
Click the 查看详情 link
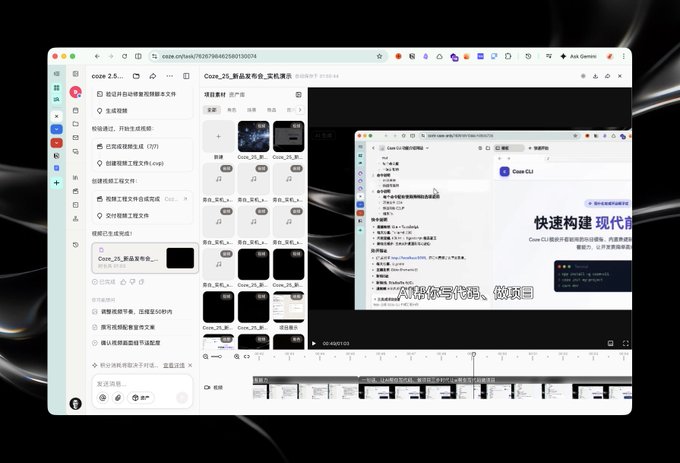(x=173, y=365)
